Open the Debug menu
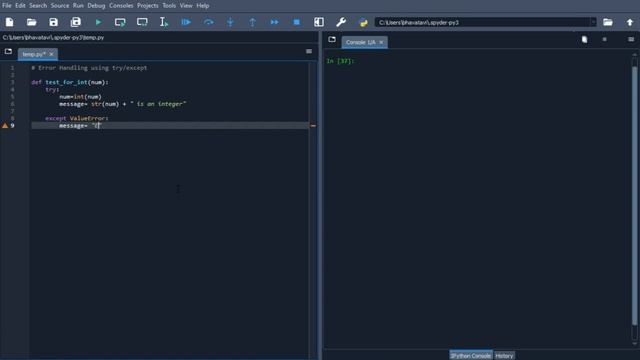Screen dimensions: 640x360 pos(96,6)
